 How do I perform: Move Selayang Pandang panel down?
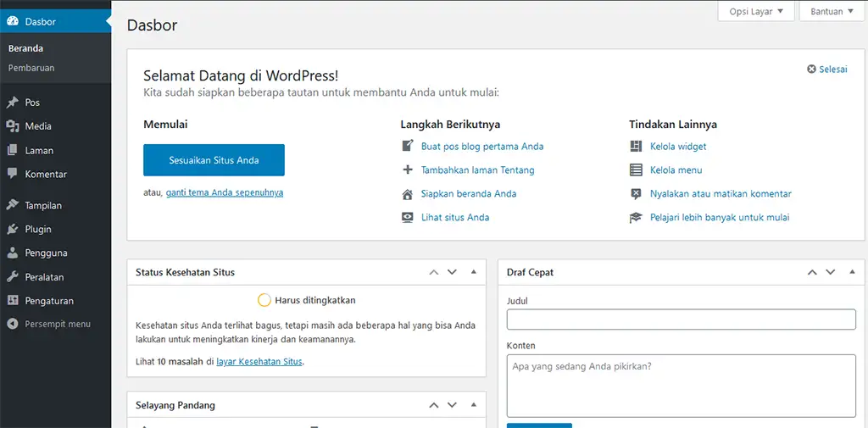(452, 405)
